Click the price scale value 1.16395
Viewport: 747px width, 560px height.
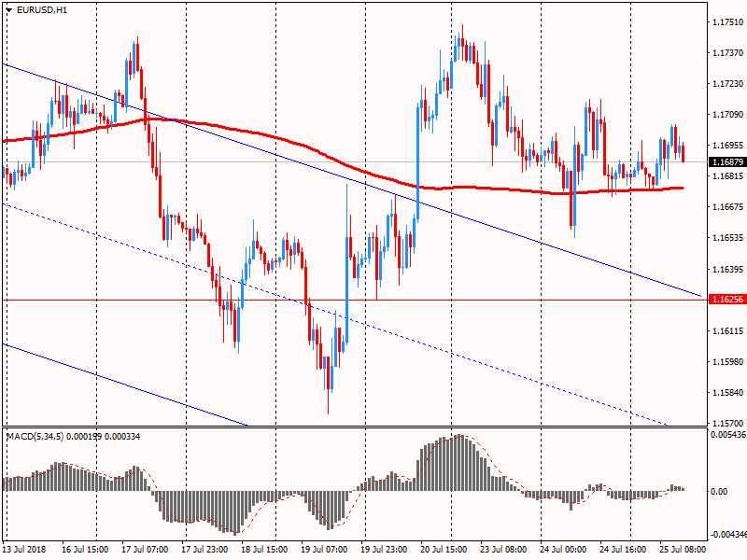[x=727, y=270]
